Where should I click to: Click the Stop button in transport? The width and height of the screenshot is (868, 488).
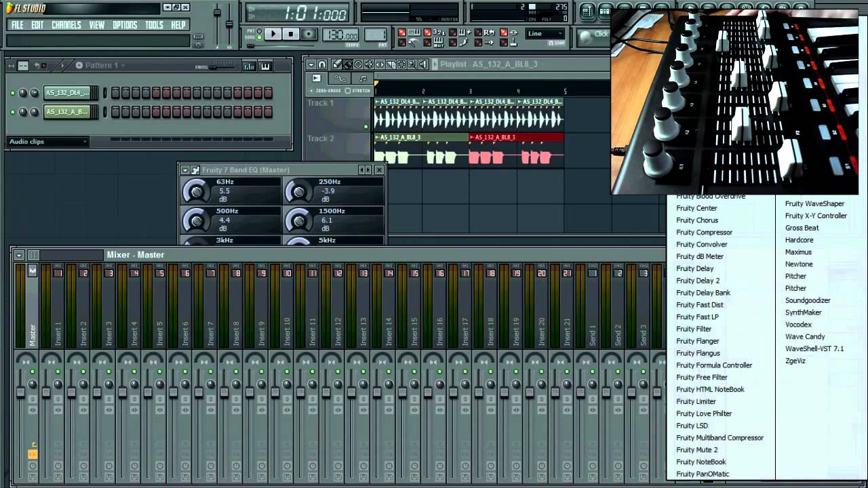click(291, 34)
